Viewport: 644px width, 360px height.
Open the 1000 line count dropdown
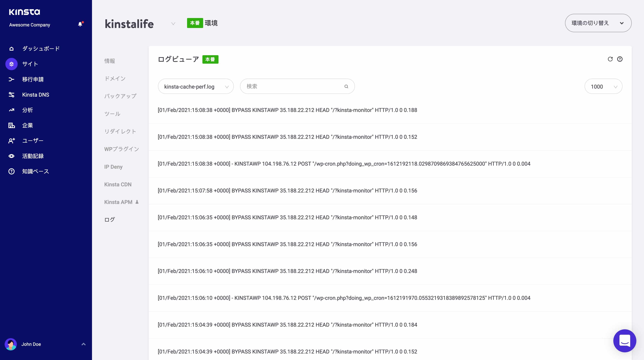(604, 86)
